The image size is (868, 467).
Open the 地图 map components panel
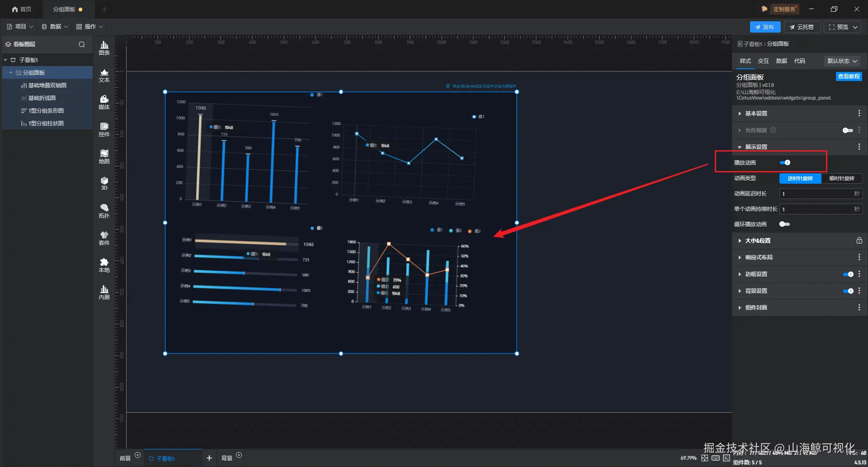104,157
